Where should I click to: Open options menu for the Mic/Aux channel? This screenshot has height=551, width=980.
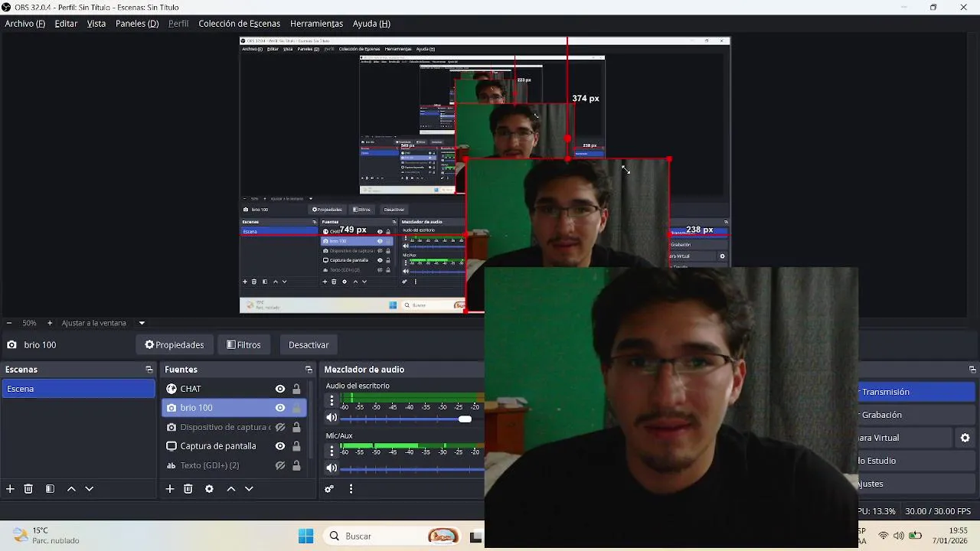pyautogui.click(x=332, y=450)
